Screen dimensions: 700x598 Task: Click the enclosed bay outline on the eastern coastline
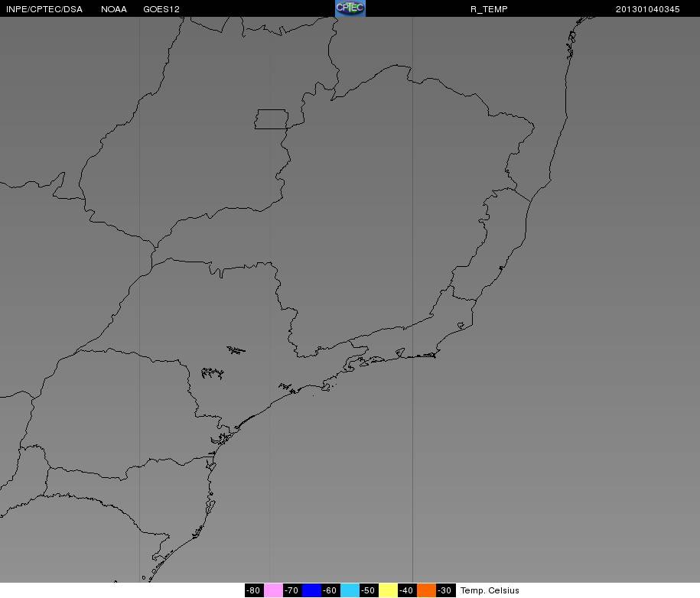(461, 326)
